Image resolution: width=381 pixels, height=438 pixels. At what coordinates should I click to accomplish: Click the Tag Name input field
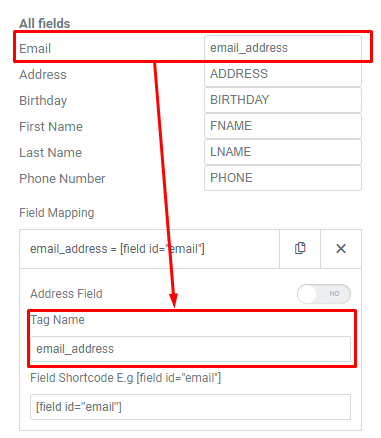(190, 349)
